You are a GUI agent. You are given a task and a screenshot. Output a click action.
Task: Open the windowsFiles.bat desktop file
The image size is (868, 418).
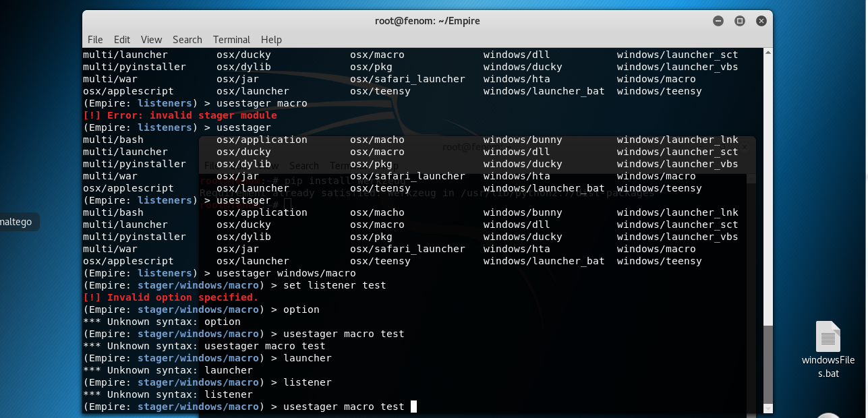point(828,349)
